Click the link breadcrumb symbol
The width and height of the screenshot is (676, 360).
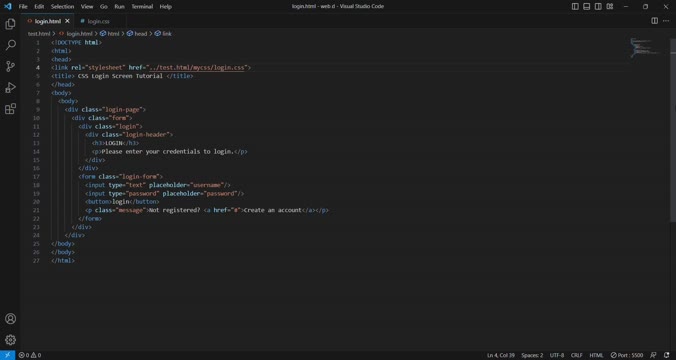167,34
